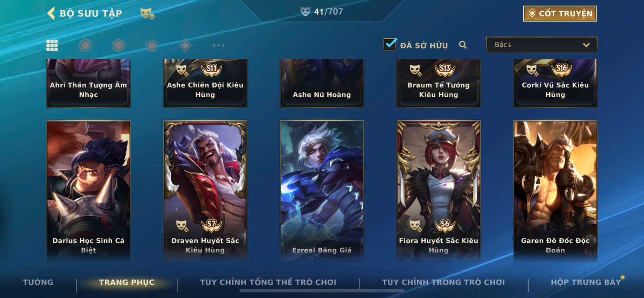
Task: Uncheck the Đã Sở Hữu checkbox
Action: (x=390, y=45)
